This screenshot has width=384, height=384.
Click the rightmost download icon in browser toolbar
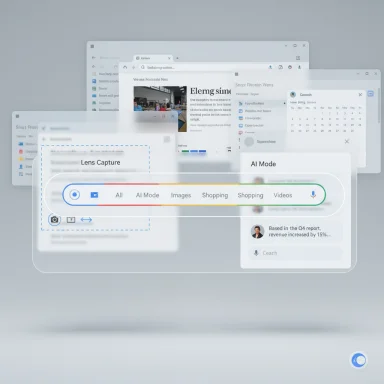(299, 67)
